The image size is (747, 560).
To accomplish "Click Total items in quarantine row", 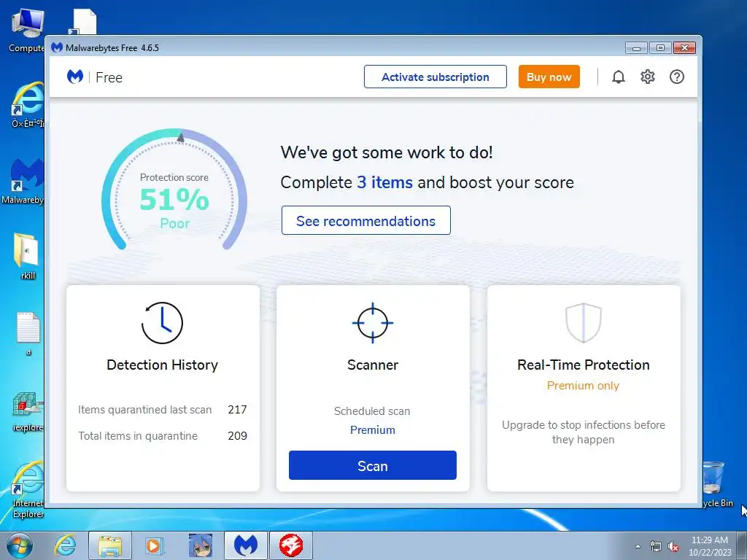I will point(163,436).
